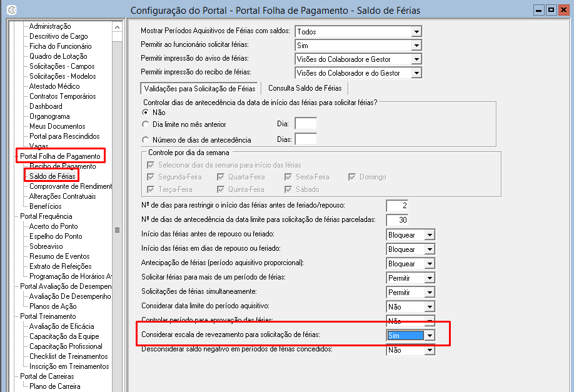Choose 'Número de dias de antecedência' radio
The image size is (574, 392).
pos(146,139)
